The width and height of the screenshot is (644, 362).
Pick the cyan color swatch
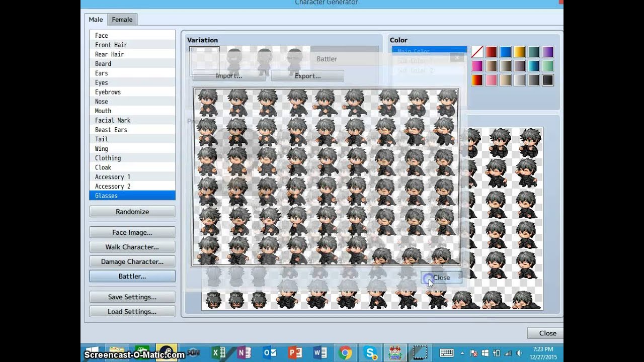533,66
